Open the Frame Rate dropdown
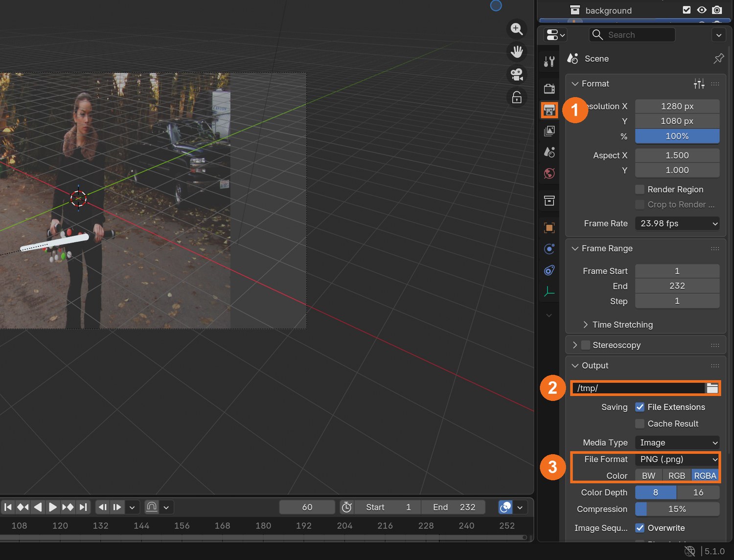 (677, 224)
